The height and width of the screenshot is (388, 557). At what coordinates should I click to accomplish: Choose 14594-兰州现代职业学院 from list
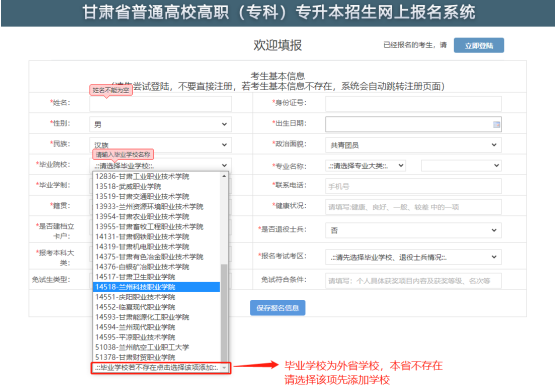click(156, 327)
